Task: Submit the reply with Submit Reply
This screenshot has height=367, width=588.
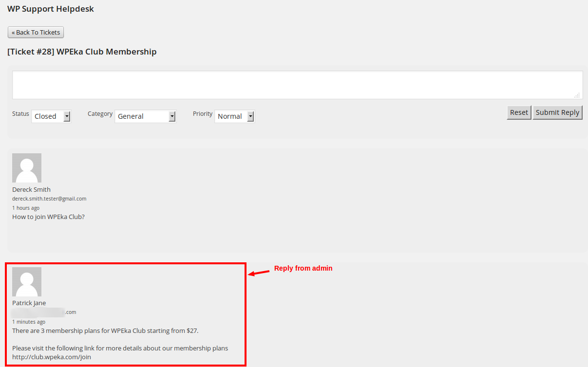Action: click(x=557, y=112)
